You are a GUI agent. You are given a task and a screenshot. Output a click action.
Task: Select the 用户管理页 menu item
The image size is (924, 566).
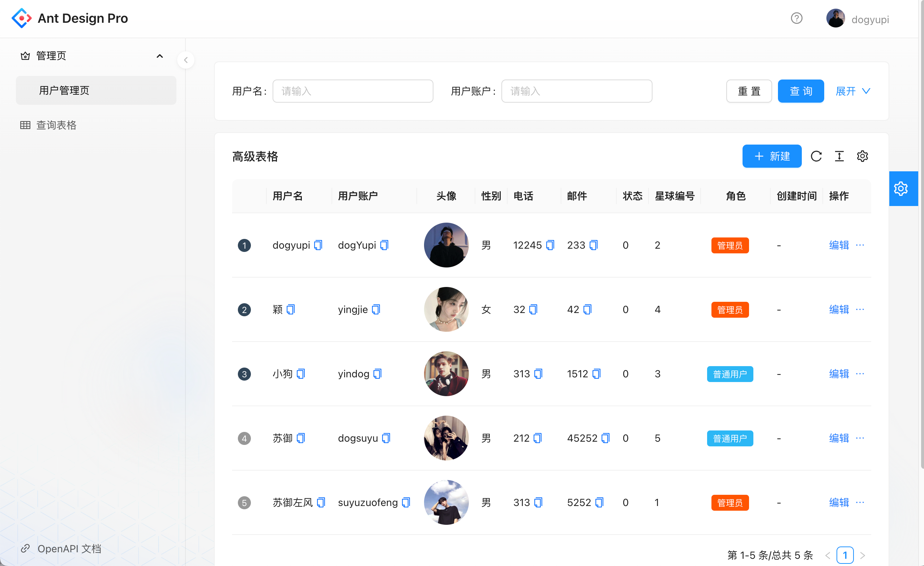tap(64, 90)
